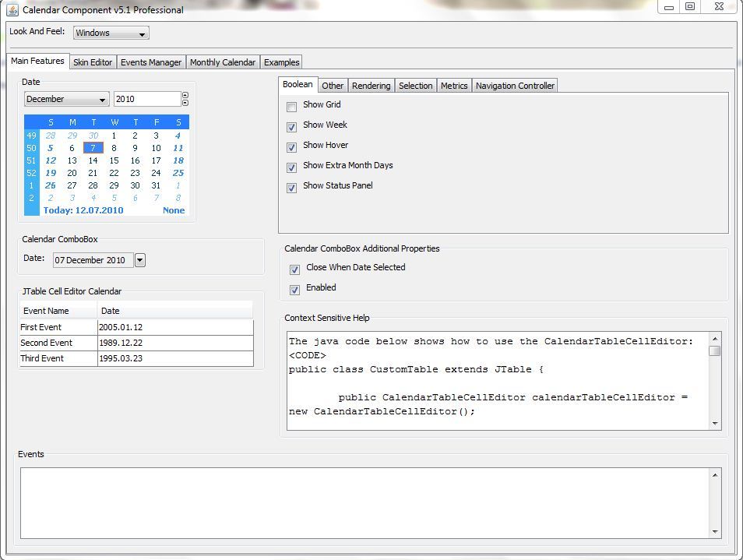Toggle the Show Status Panel checkbox
The image size is (743, 560).
pyautogui.click(x=292, y=188)
